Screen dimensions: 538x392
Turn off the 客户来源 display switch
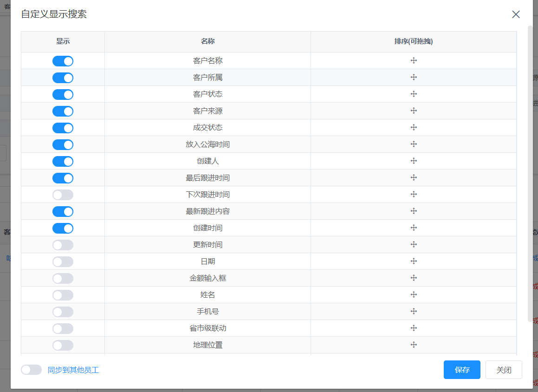tap(63, 111)
